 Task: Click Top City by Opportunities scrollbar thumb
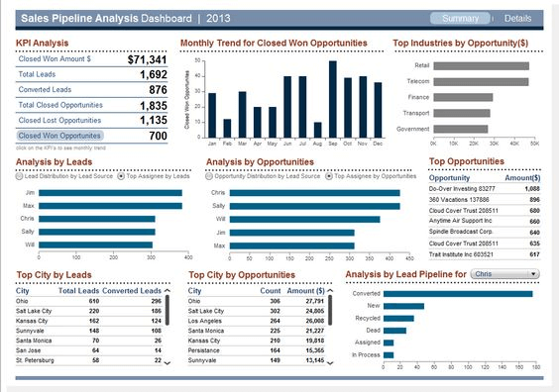click(330, 310)
